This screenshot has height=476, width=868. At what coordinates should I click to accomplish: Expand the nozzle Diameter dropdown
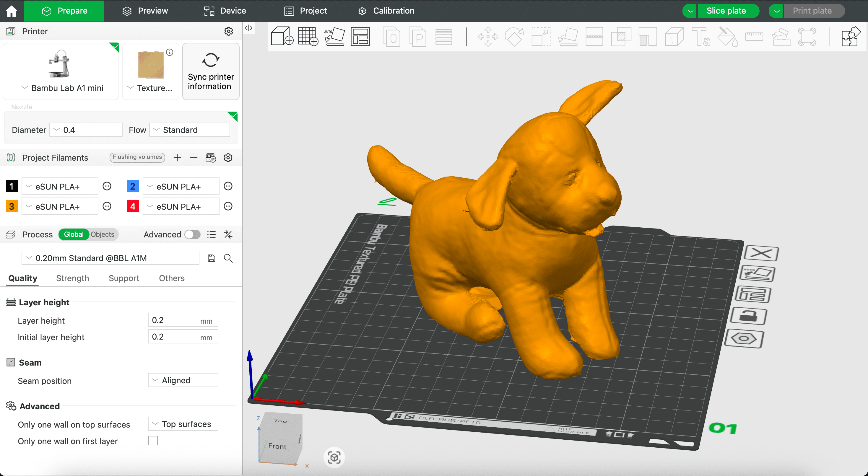tap(86, 130)
